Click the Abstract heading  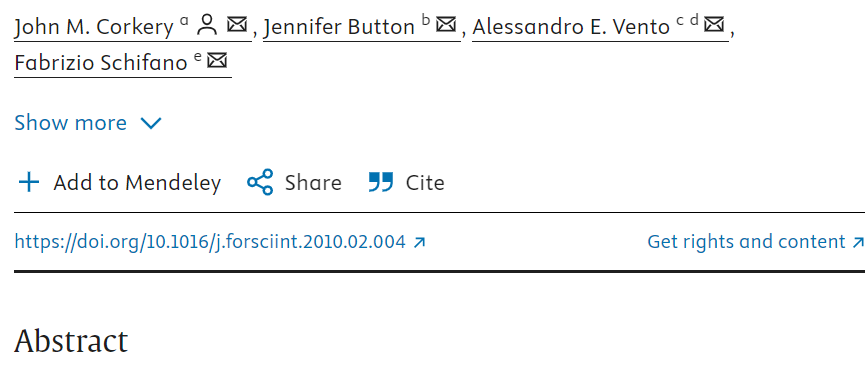(x=71, y=341)
